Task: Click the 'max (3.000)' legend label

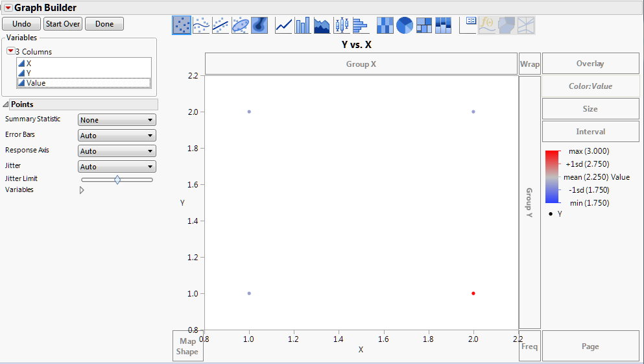Action: click(x=589, y=151)
